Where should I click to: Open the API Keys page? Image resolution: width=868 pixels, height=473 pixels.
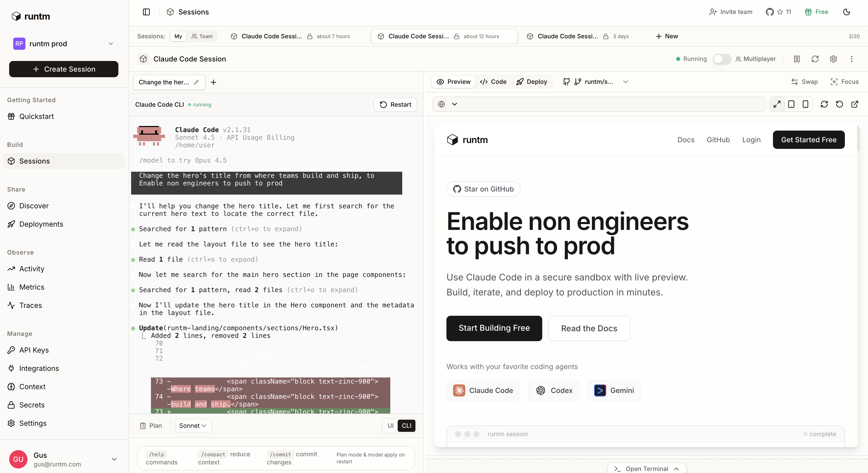tap(34, 350)
